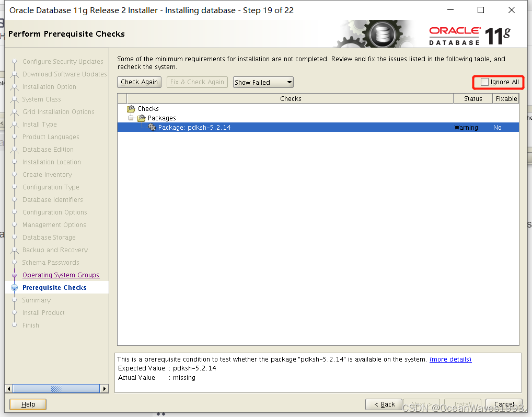Click the Database Storage step
The height and width of the screenshot is (417, 532).
pos(49,238)
